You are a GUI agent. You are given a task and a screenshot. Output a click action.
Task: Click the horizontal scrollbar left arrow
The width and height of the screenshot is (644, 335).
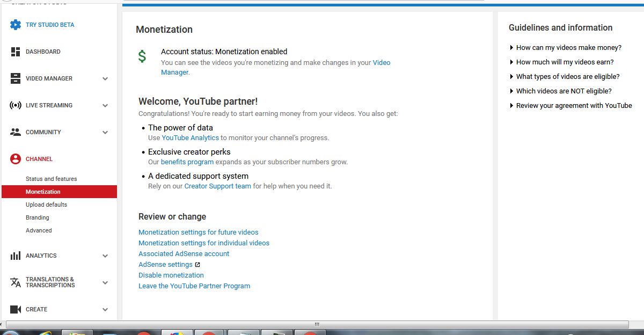[x=3, y=324]
